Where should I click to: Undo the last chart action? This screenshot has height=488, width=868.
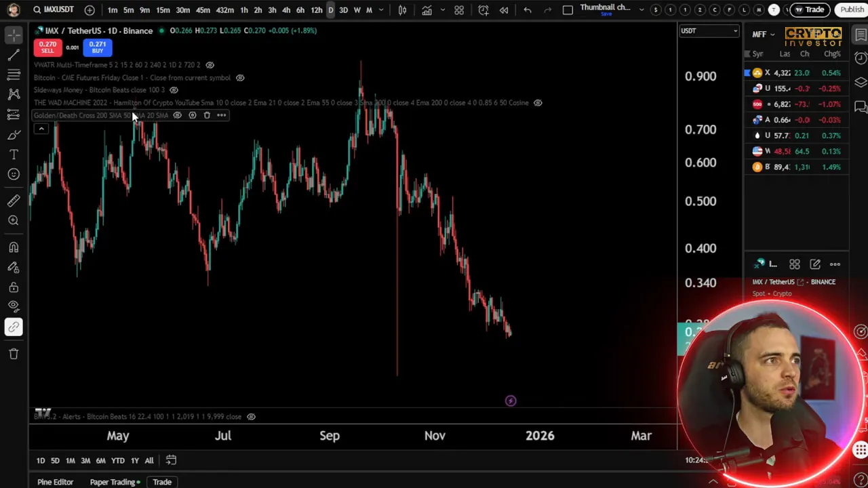[528, 10]
